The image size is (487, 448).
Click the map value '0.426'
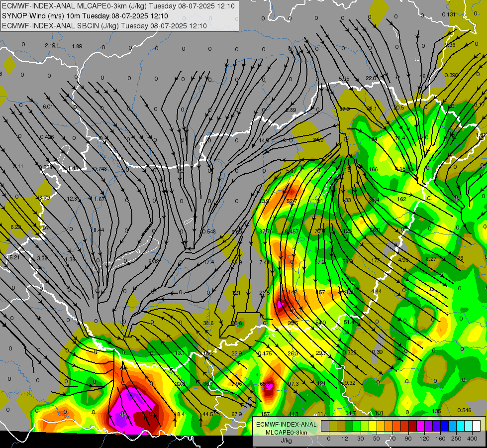click(47, 137)
